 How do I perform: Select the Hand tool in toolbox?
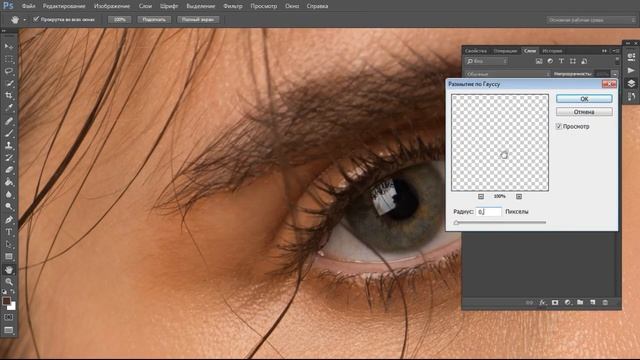coord(9,270)
